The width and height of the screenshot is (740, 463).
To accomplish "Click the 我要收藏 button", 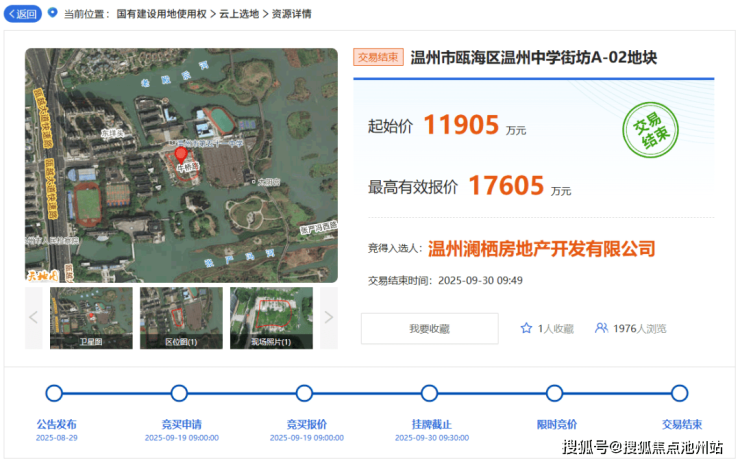I will pyautogui.click(x=429, y=328).
